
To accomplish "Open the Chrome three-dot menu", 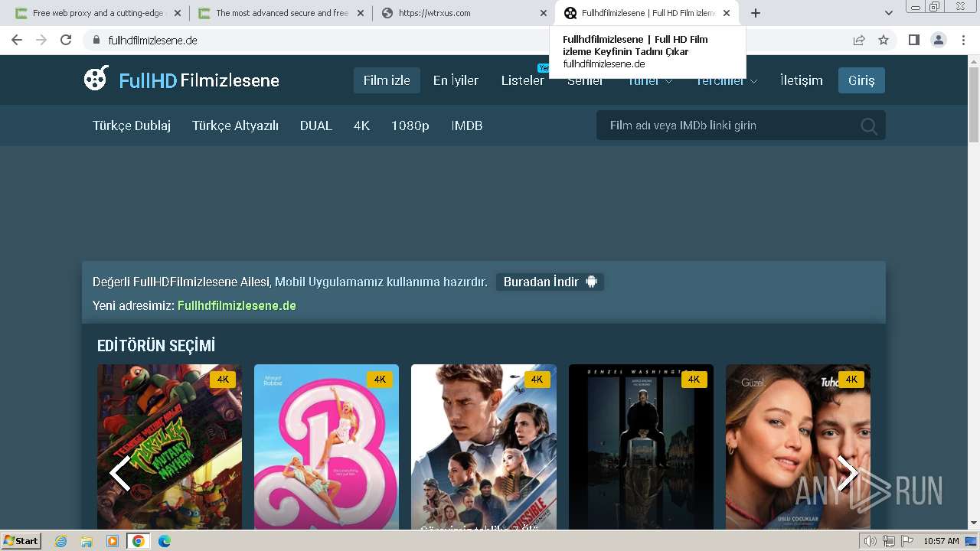I will 962,40.
